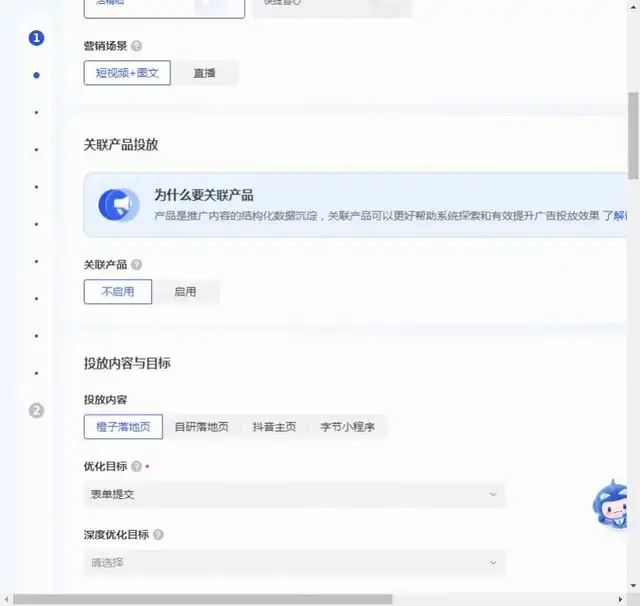The width and height of the screenshot is (640, 606).
Task: Select the 直播 marketing scene option
Action: tap(204, 73)
